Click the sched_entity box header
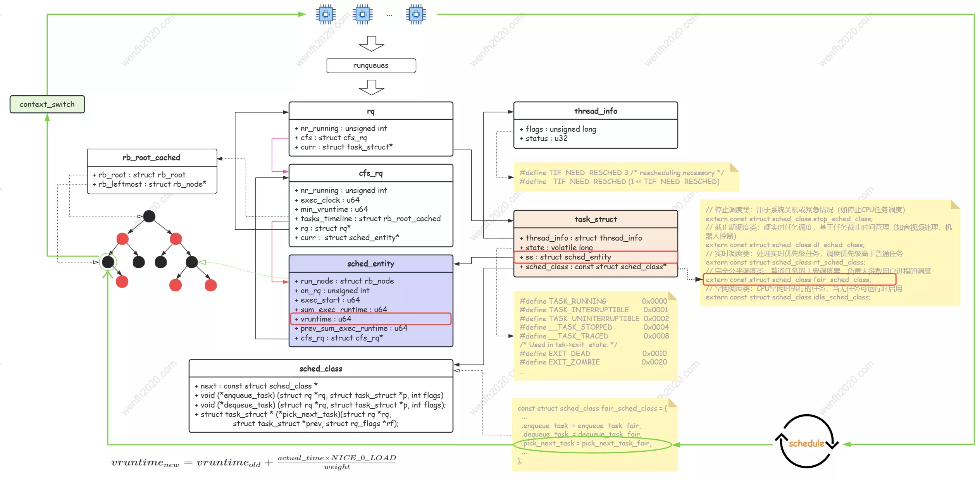Screen dimensions: 980x480 370,264
